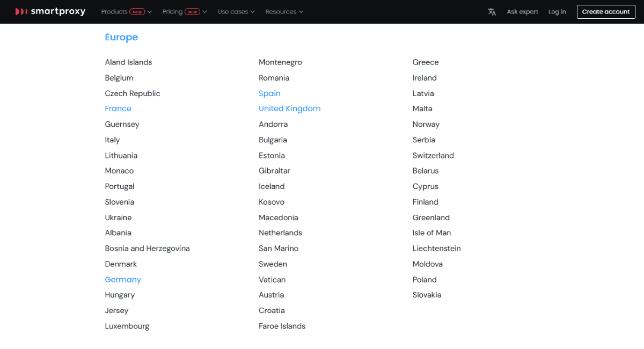Click San Marino in the list
Screen dimensions: 644x349
point(279,248)
